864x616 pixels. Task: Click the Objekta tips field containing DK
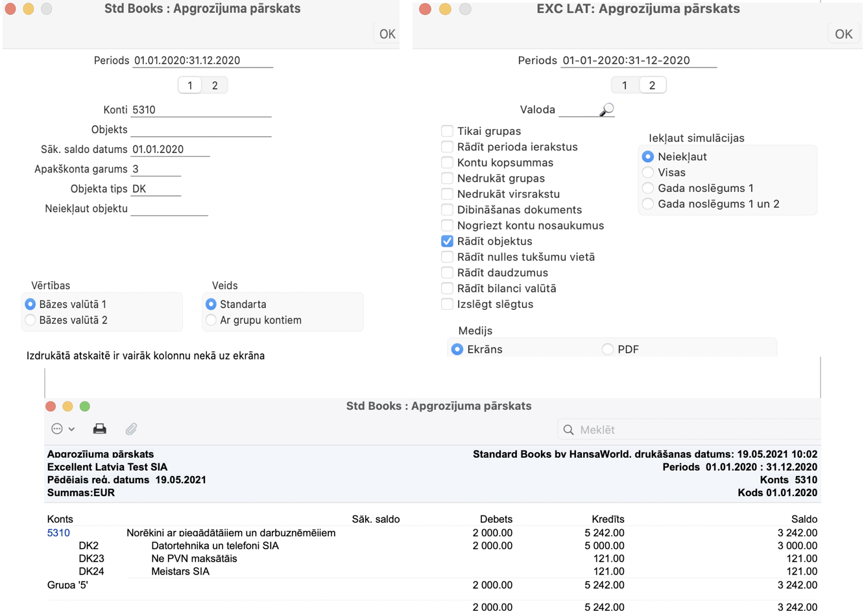coord(156,189)
